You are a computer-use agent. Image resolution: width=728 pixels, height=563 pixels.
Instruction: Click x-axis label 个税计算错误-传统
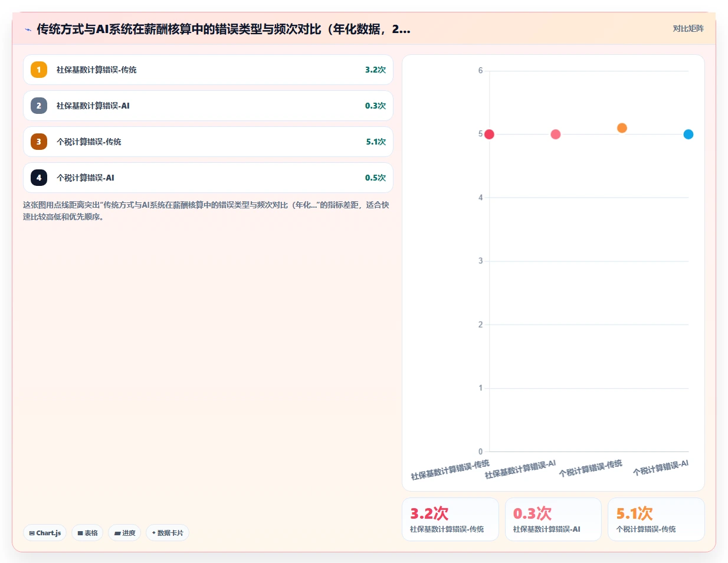click(591, 469)
